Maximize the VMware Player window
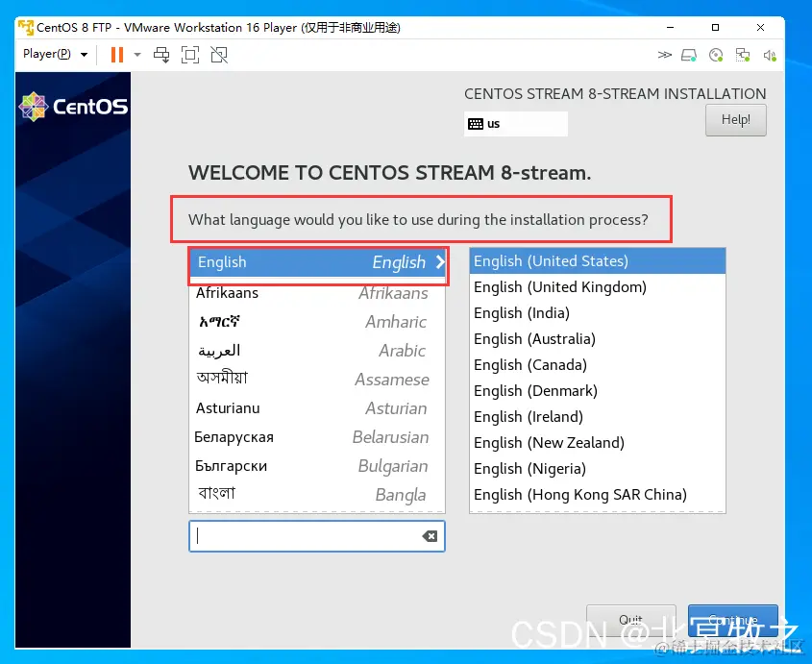 (x=715, y=28)
